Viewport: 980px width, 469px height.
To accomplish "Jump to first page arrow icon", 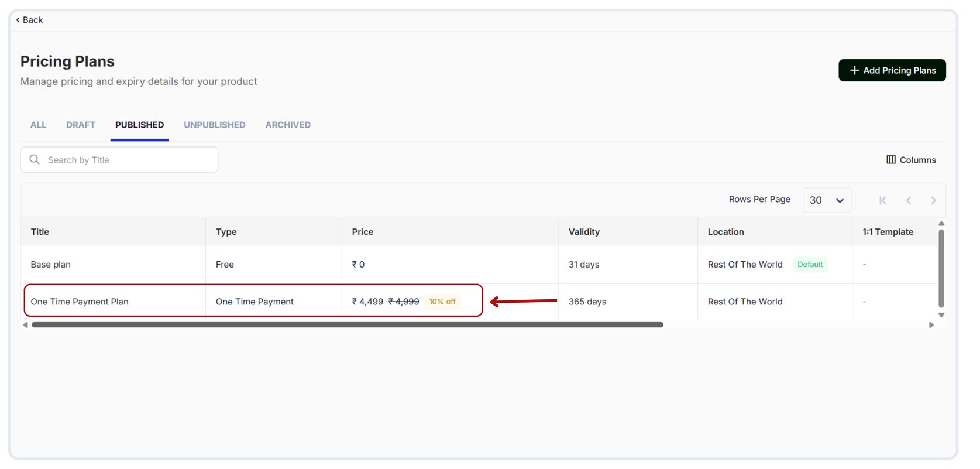I will 883,200.
